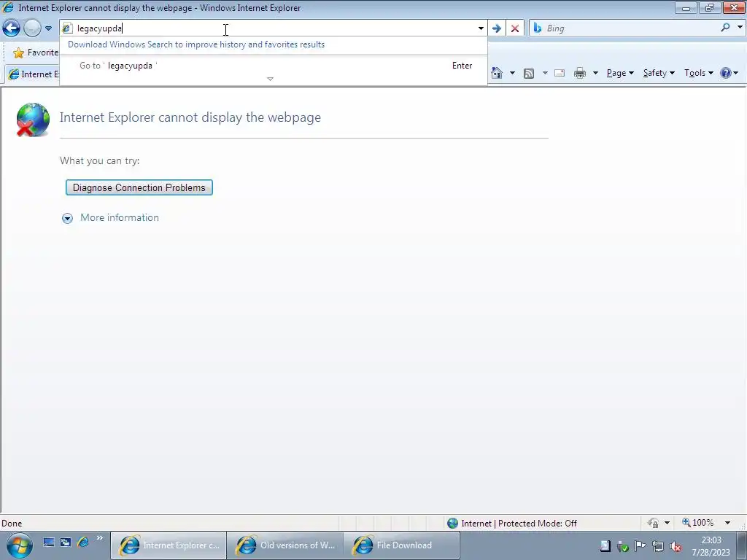
Task: Open the Print options dropdown arrow
Action: [x=595, y=73]
